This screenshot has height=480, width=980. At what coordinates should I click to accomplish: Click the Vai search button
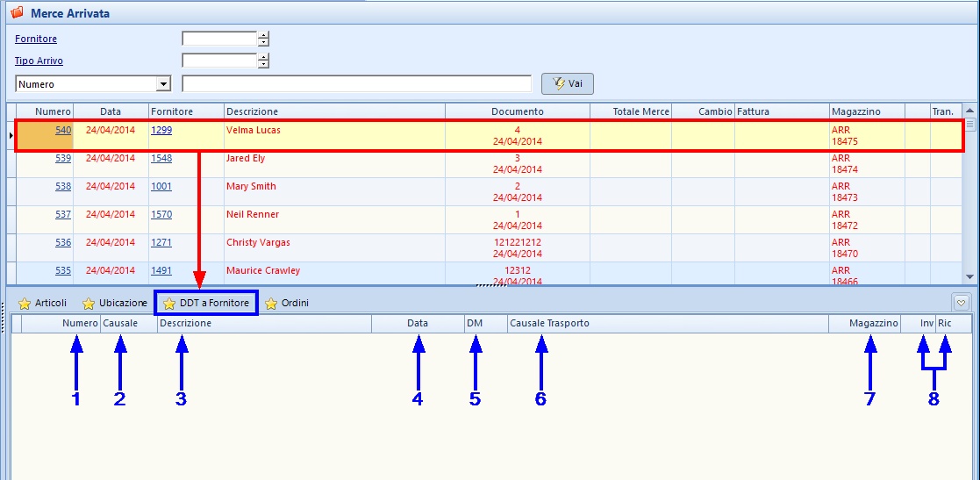click(568, 83)
